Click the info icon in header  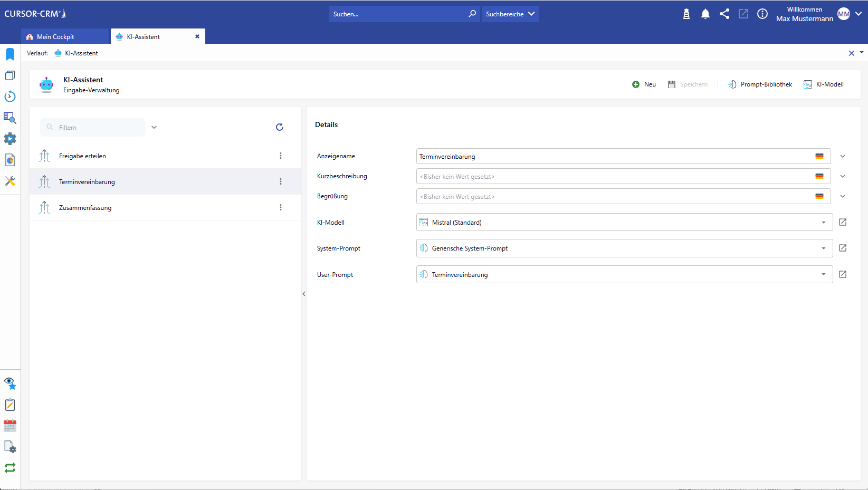coord(762,14)
